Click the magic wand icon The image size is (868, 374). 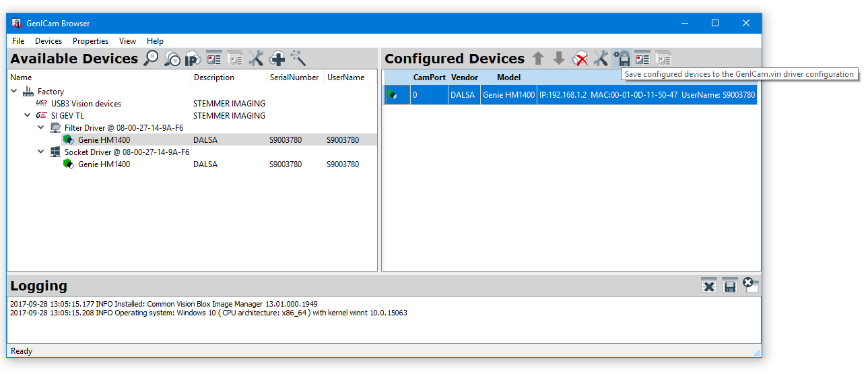point(298,59)
